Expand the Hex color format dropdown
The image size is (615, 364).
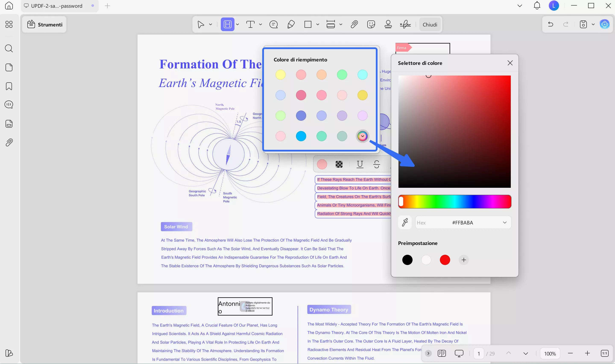505,223
